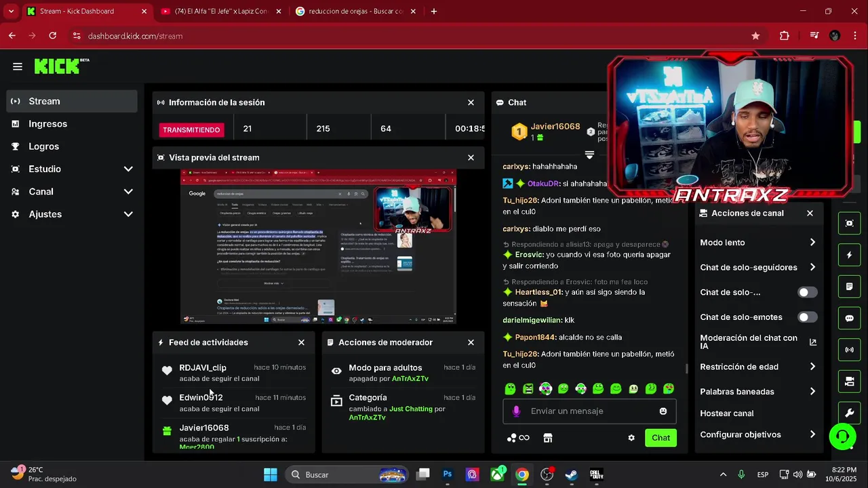Click Hostear canal
This screenshot has height=488, width=868.
coord(727,413)
